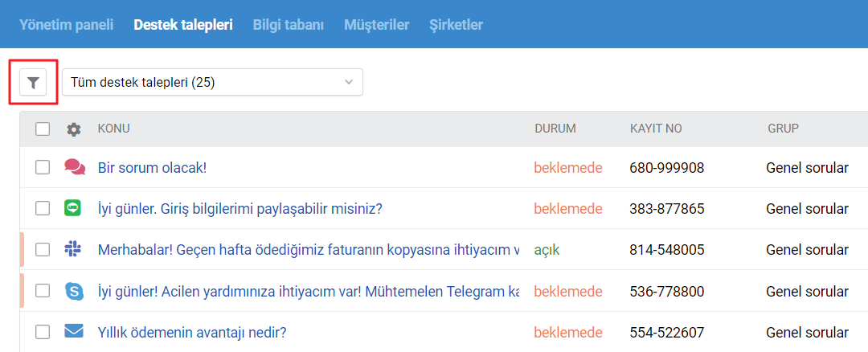
Task: Click the filter funnel icon
Action: point(33,82)
